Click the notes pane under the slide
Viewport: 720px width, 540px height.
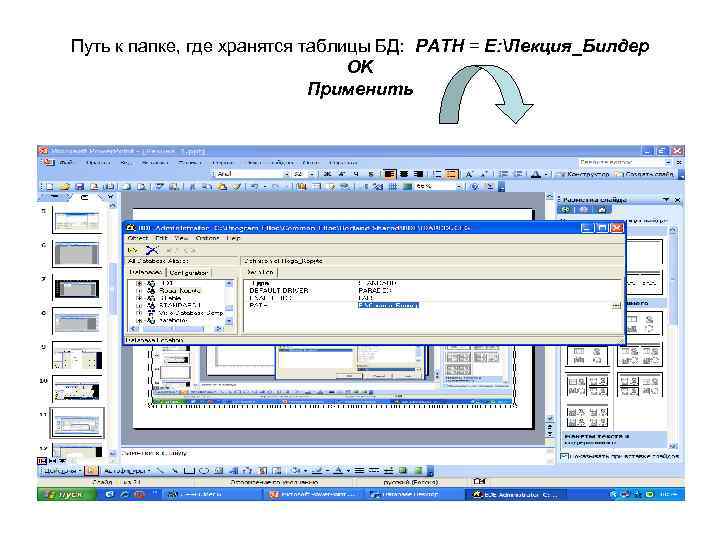coord(334,454)
